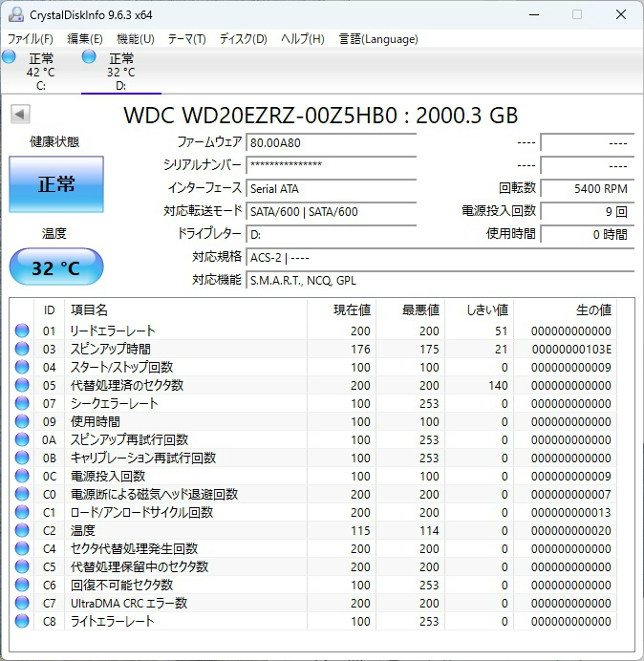Click the blue 正常 health status button
Image resolution: width=644 pixels, height=661 pixels.
[56, 184]
